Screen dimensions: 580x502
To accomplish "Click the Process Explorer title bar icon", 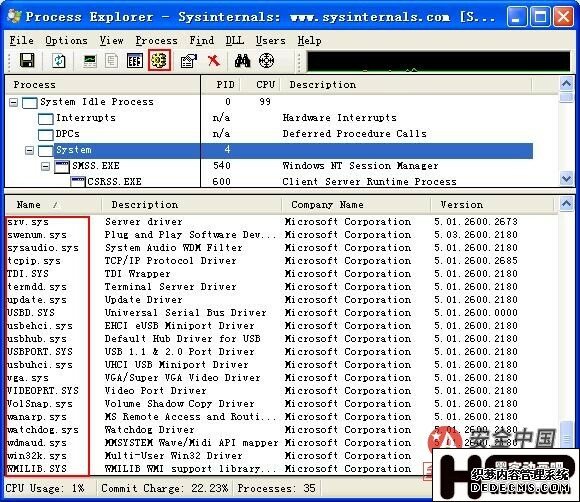I will pyautogui.click(x=14, y=16).
